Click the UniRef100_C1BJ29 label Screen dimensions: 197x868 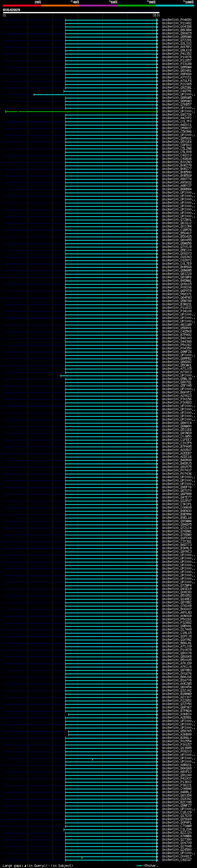pos(176,812)
